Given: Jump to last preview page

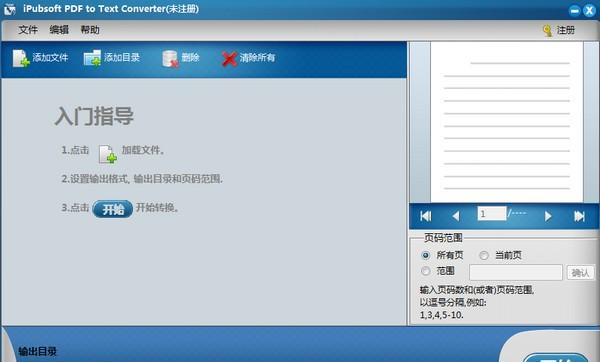Looking at the screenshot, I should click(579, 216).
